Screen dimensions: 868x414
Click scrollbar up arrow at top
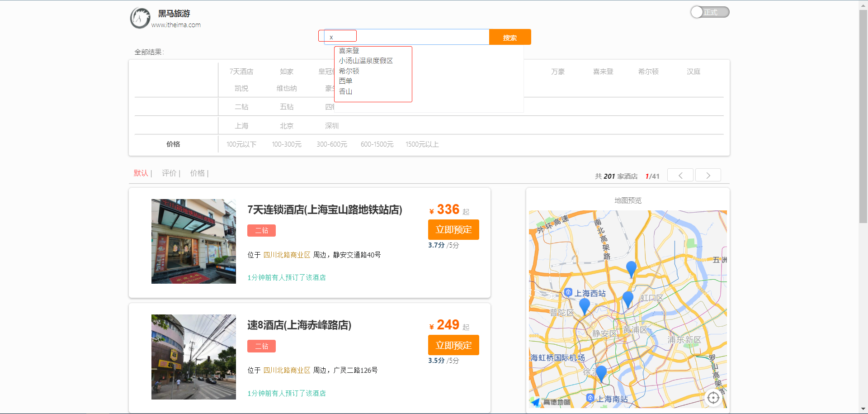pyautogui.click(x=863, y=5)
